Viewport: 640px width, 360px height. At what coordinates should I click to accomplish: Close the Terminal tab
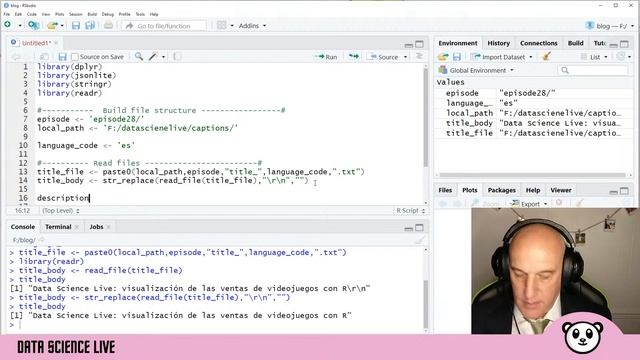tap(77, 227)
